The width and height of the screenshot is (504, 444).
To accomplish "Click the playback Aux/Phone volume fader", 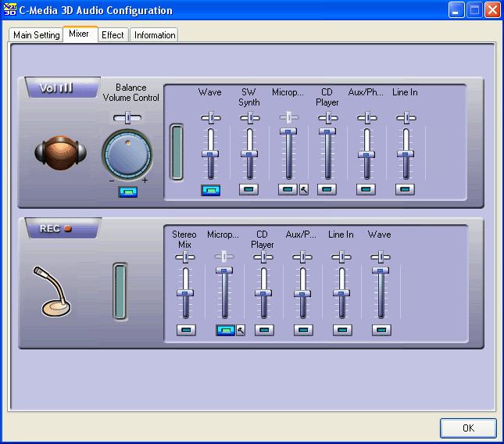I will pos(366,155).
